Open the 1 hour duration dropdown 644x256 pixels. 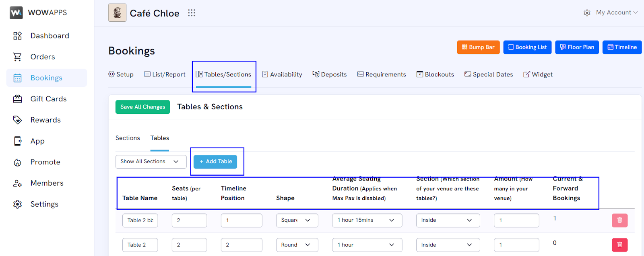pyautogui.click(x=367, y=245)
